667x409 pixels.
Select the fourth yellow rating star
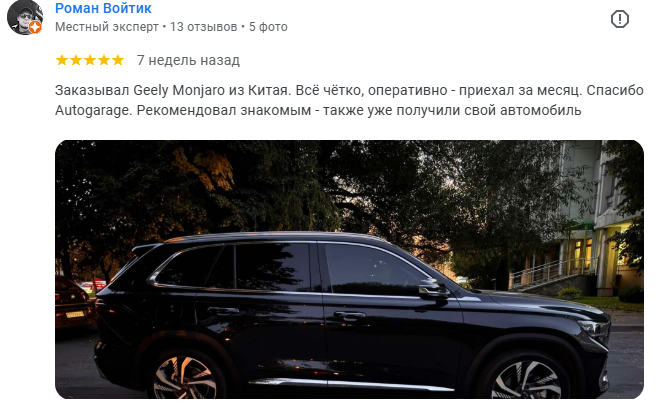tap(104, 60)
